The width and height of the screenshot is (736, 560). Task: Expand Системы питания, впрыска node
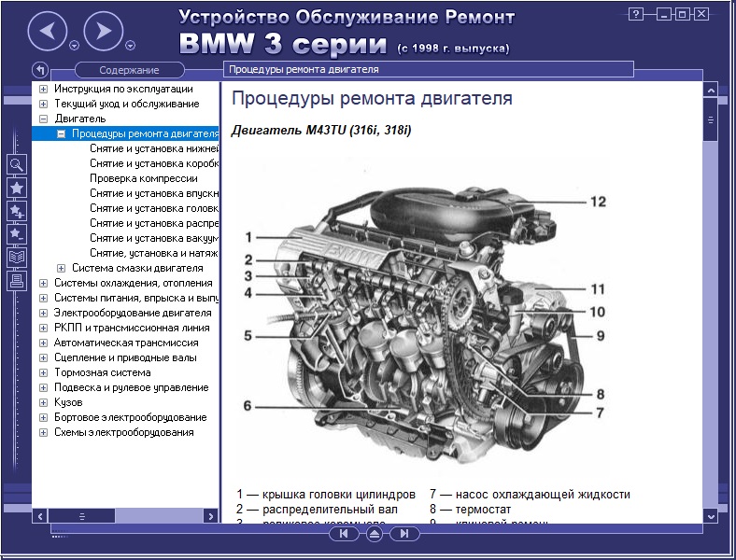43,298
